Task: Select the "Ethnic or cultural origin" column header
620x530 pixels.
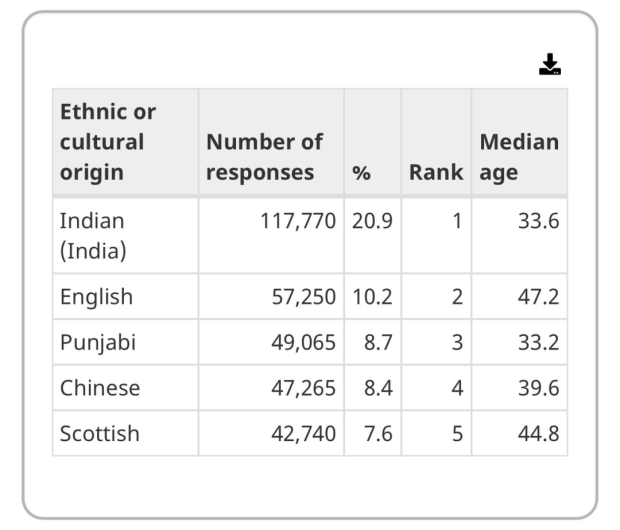Action: click(x=108, y=142)
